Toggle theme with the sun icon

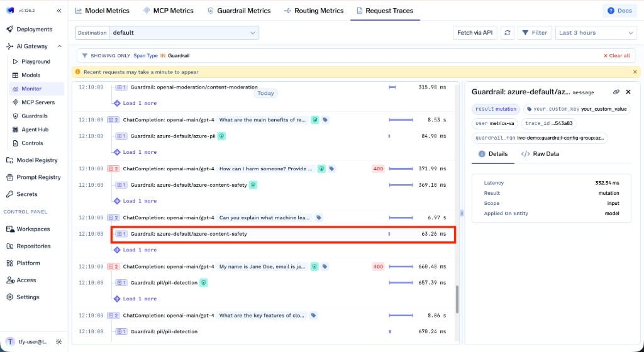click(58, 342)
